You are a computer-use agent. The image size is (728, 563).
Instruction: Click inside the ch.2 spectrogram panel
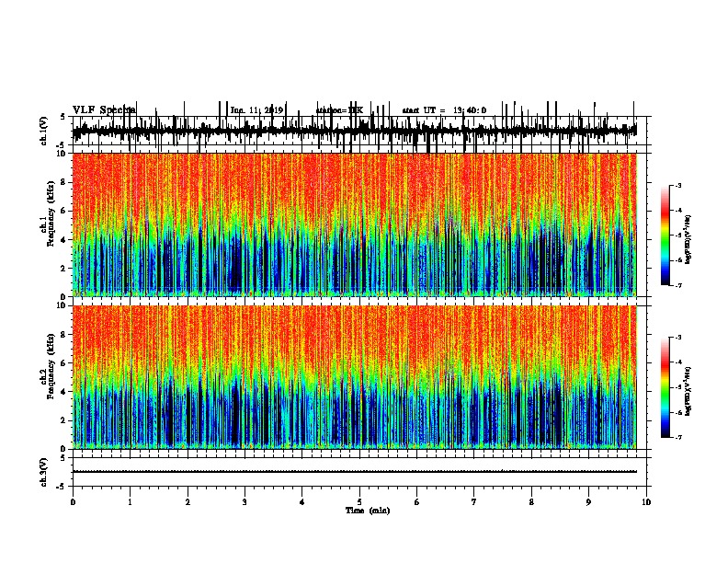[355, 377]
